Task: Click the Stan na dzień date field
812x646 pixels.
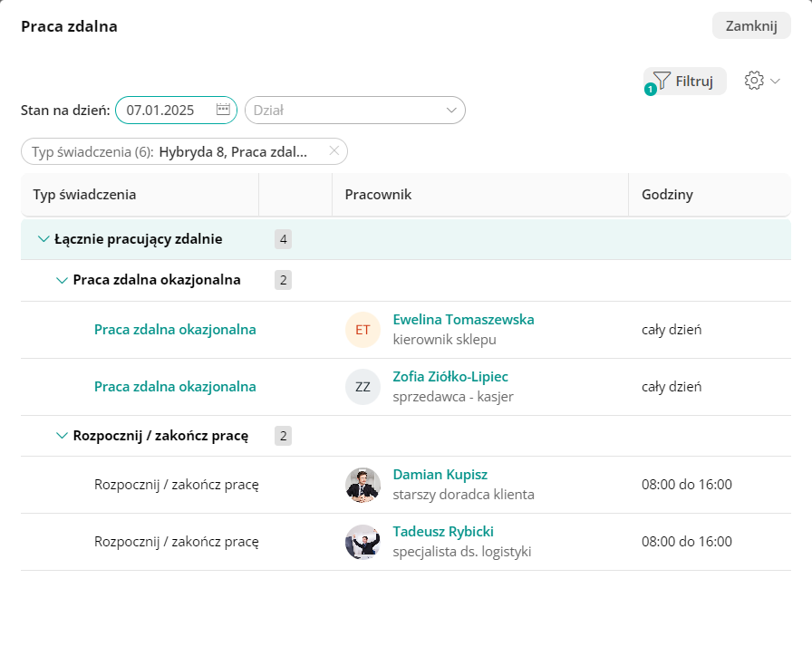Action: (166, 111)
